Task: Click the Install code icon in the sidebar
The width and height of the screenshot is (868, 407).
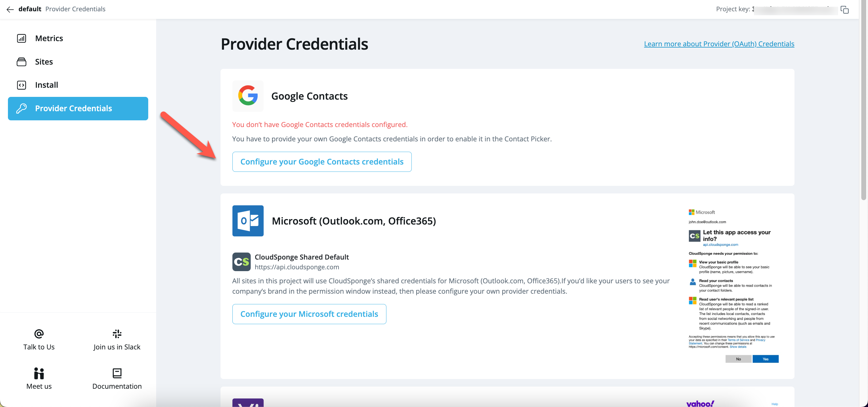Action: (22, 85)
